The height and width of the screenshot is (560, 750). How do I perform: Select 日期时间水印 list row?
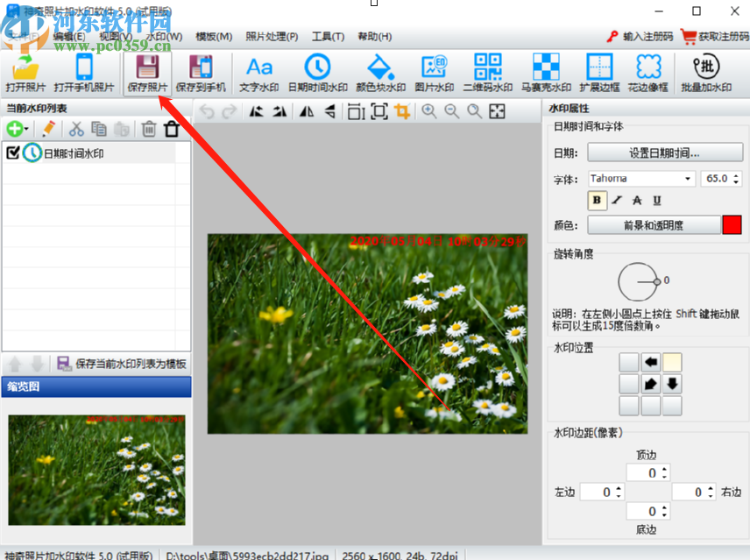click(x=96, y=153)
